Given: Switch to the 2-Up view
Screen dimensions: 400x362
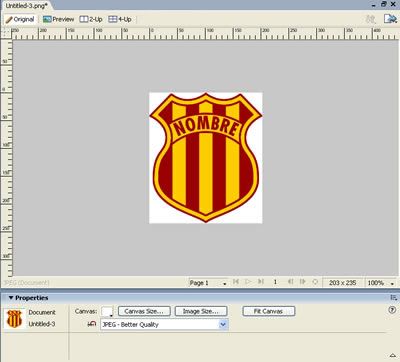Looking at the screenshot, I should click(91, 19).
